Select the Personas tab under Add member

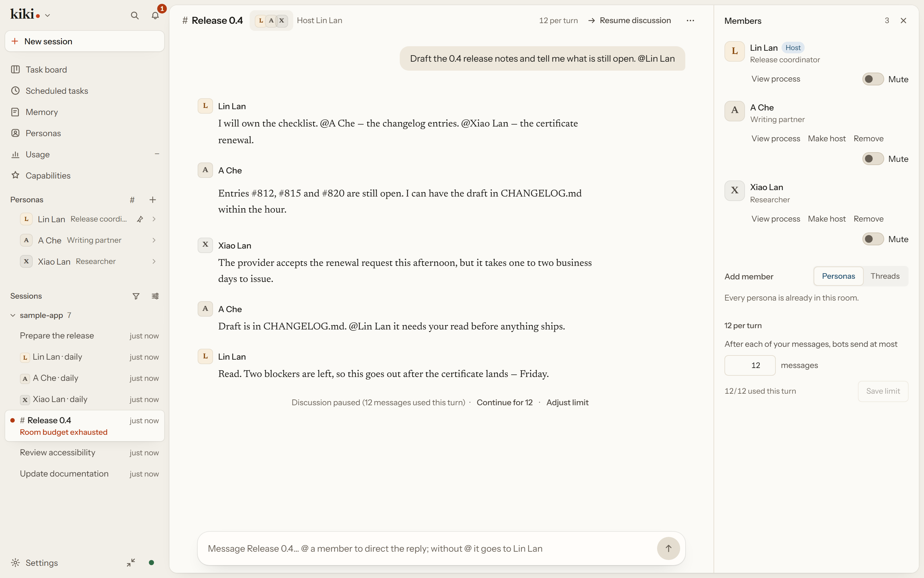[x=838, y=276]
